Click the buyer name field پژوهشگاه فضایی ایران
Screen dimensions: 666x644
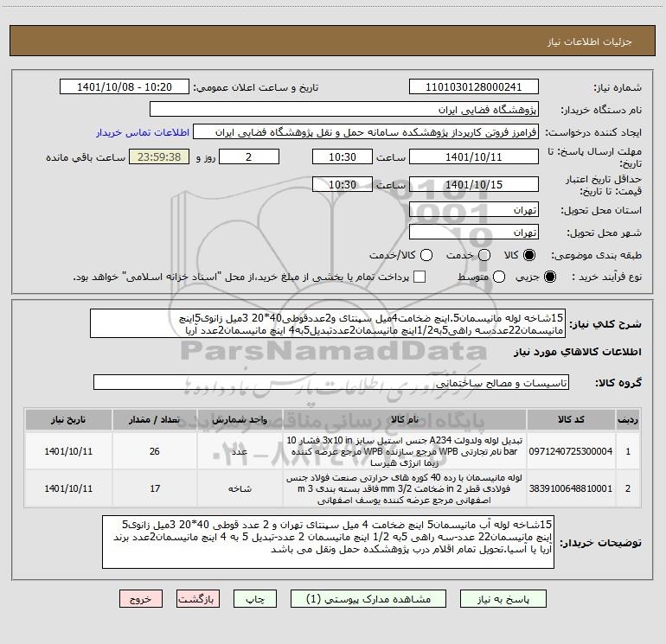tap(344, 110)
